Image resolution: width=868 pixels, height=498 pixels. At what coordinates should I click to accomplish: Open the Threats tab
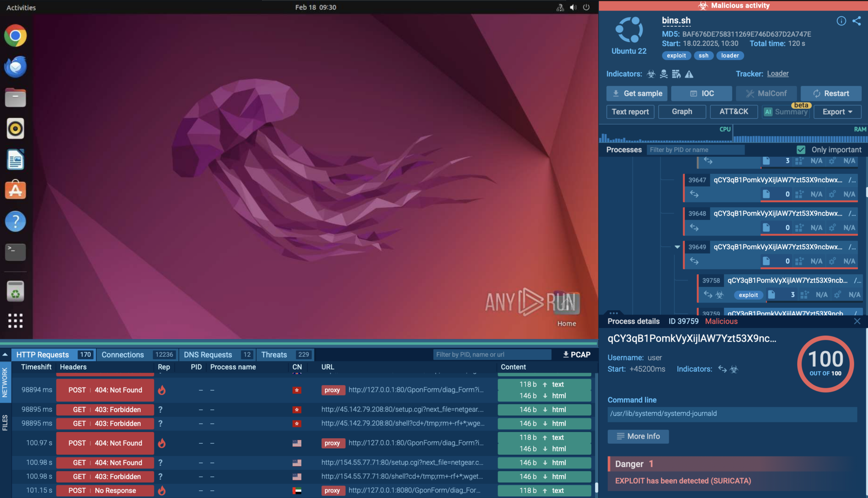274,355
